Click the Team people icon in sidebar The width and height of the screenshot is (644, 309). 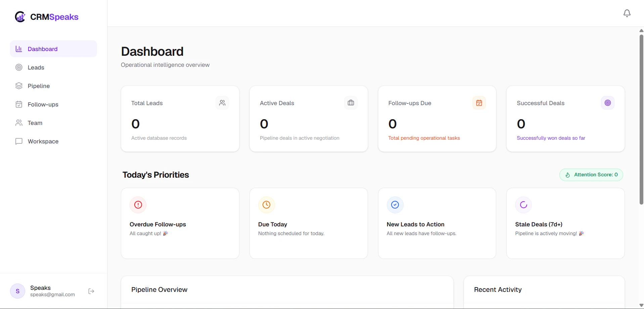19,123
